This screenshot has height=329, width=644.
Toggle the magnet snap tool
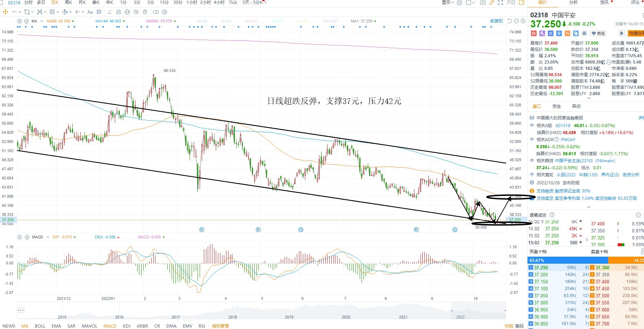[x=118, y=12]
